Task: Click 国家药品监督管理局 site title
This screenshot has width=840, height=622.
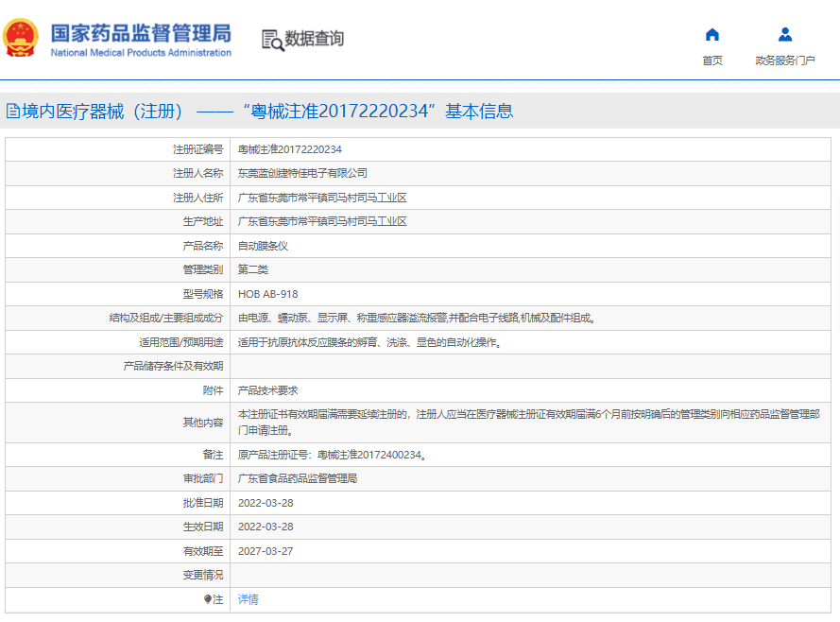Action: [141, 33]
